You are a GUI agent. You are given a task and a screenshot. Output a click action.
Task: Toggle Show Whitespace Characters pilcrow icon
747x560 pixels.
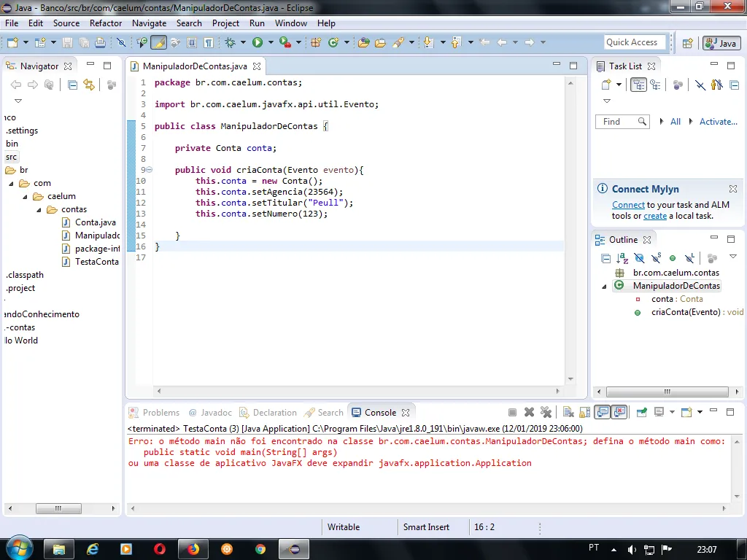[x=209, y=43]
